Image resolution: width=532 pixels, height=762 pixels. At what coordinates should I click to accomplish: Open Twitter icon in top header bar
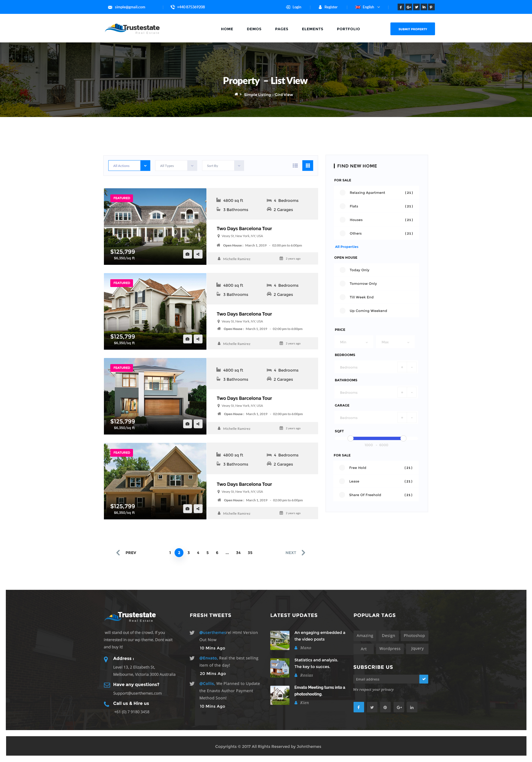(416, 7)
